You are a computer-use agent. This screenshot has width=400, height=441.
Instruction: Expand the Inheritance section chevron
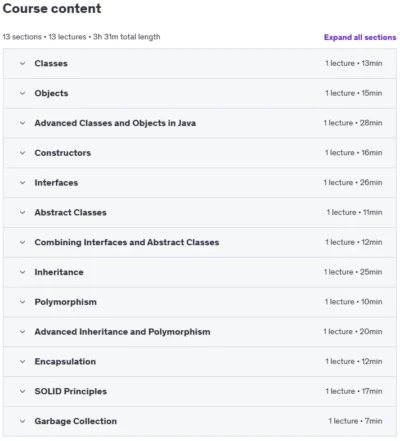click(x=22, y=272)
